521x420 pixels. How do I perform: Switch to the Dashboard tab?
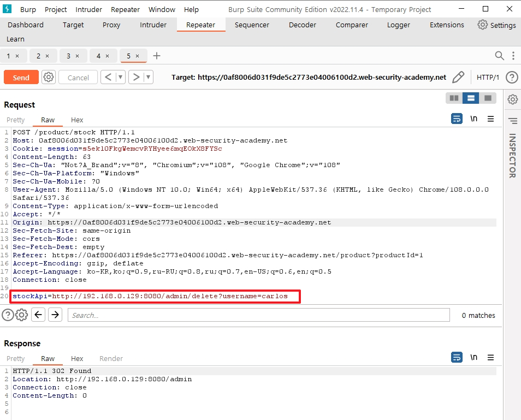[x=26, y=25]
